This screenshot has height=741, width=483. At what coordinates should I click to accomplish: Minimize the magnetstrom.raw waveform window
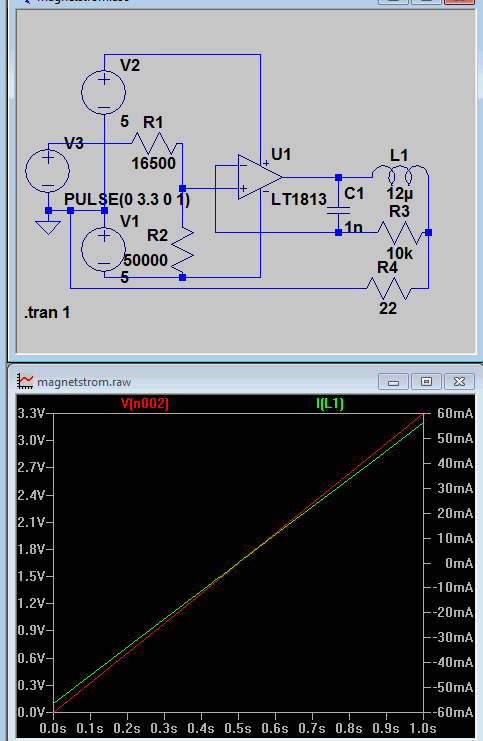[x=393, y=381]
